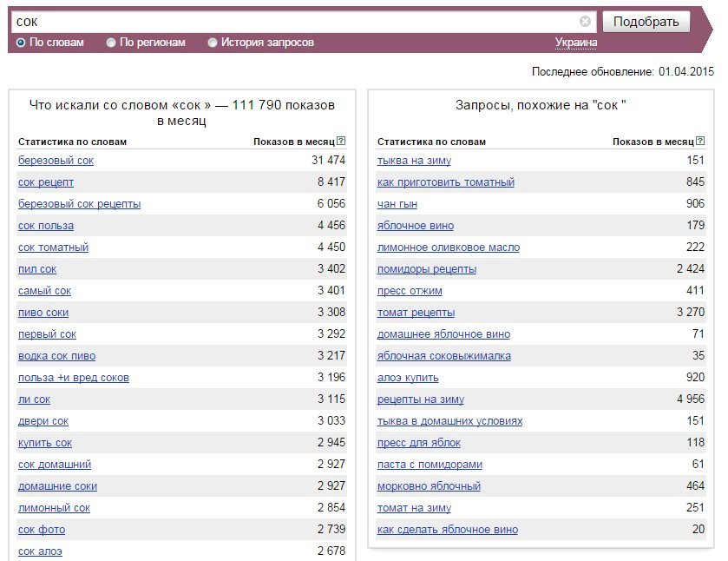Open the яблочная соковыжималка link
Viewport: 728px width, 561px height.
(444, 356)
